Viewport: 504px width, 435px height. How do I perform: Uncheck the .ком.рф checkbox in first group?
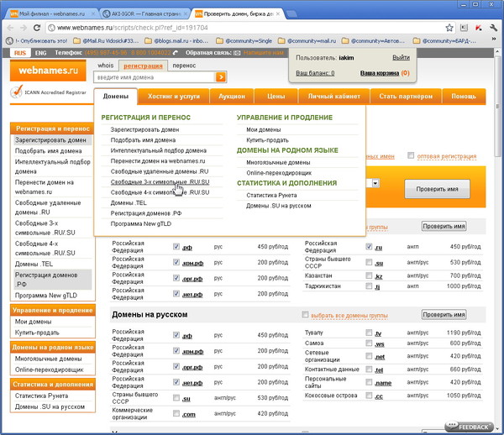(176, 262)
